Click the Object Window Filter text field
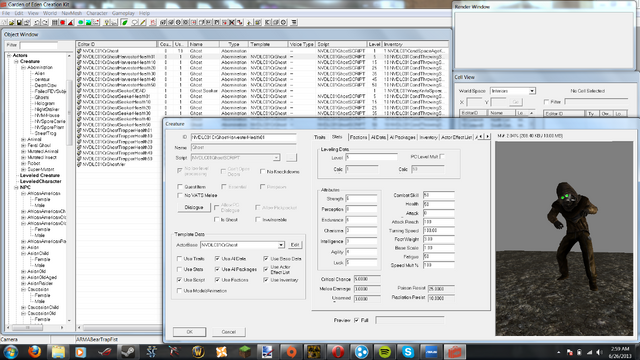 coord(39,45)
